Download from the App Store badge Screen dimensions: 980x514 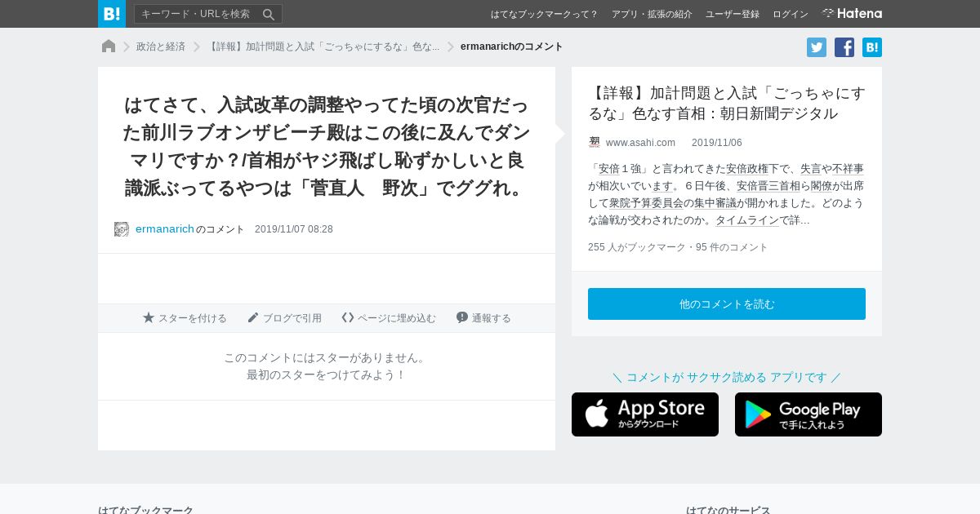[645, 414]
